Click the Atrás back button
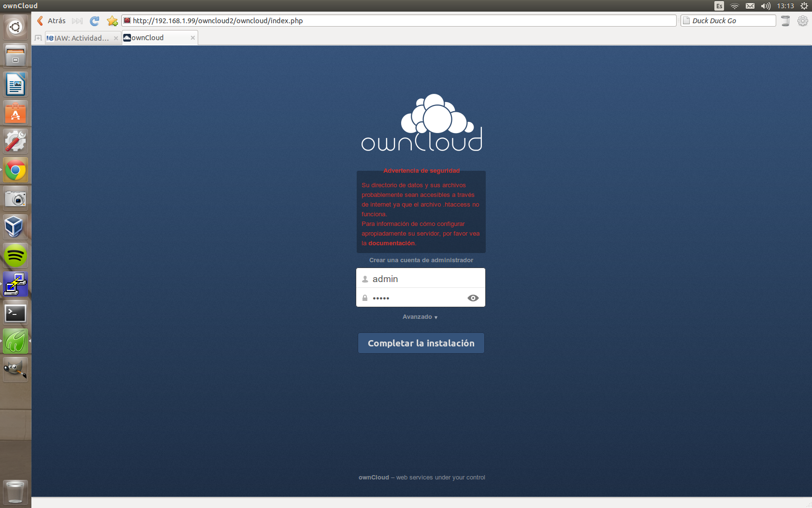 click(51, 21)
